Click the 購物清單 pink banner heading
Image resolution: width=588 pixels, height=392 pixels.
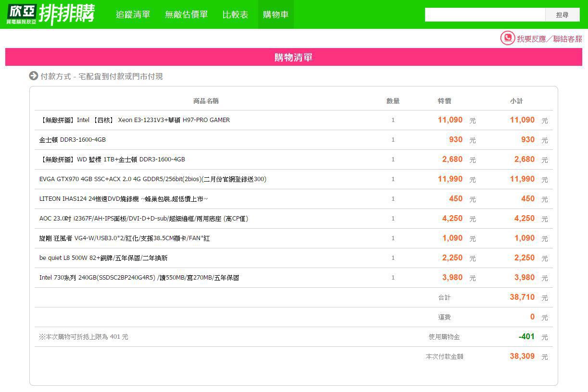coord(293,57)
